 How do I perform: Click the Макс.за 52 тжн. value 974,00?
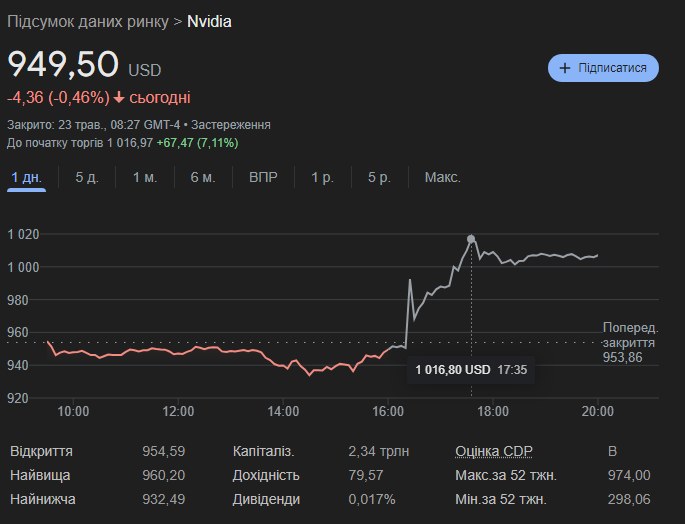(x=629, y=475)
